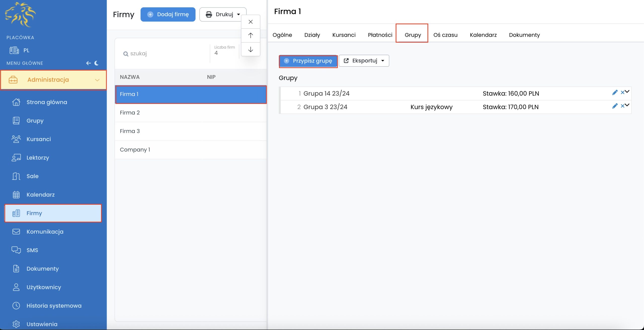644x330 pixels.
Task: Collapse sidebar with the left arrow icon
Action: coord(88,63)
